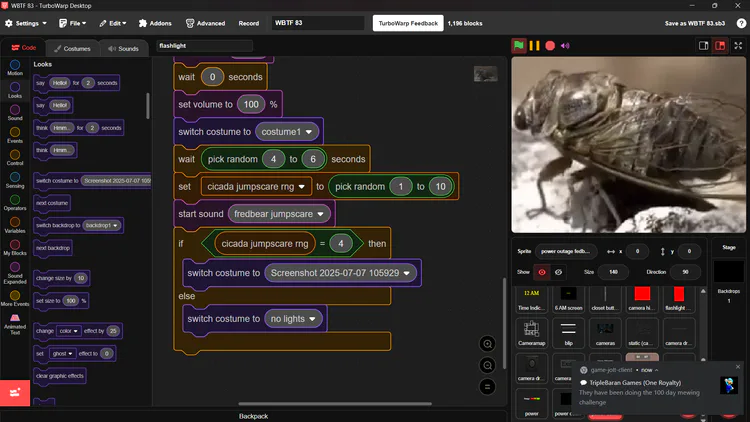Open the Looks block category
This screenshot has width=750, height=422.
pos(15,90)
